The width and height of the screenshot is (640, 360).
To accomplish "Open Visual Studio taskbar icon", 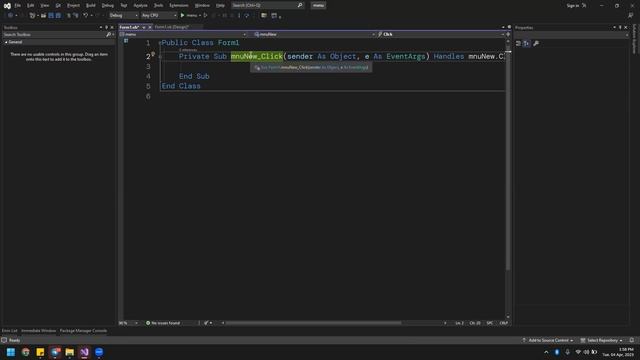I will tap(84, 352).
